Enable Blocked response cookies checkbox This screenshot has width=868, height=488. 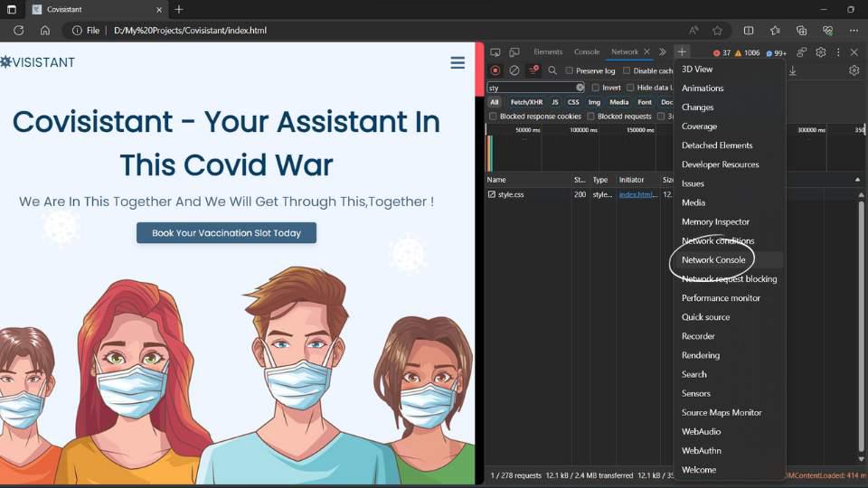click(494, 117)
